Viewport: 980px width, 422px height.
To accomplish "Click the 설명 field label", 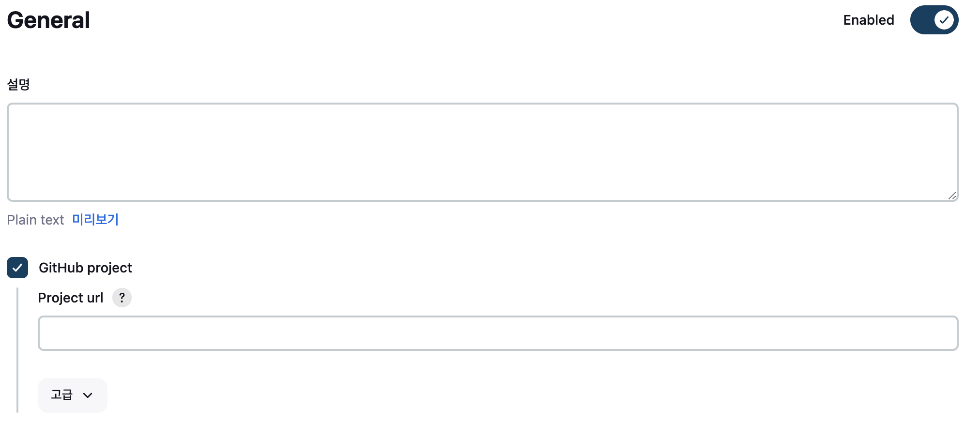I will click(18, 85).
